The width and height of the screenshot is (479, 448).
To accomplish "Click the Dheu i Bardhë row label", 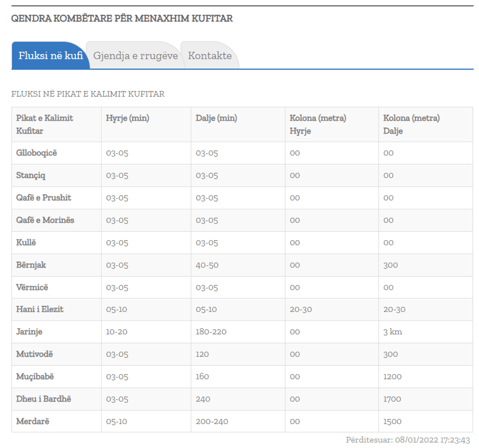I will 44,399.
